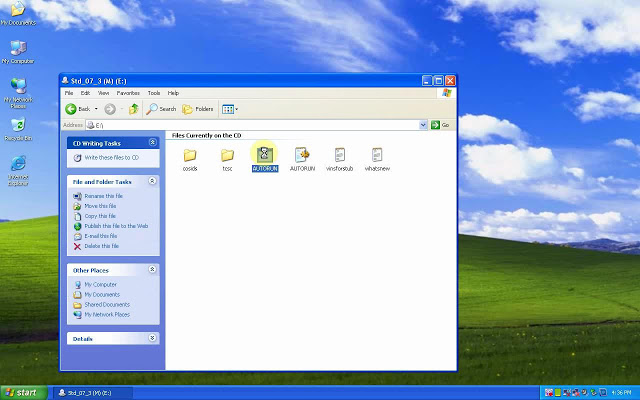
Task: Go to My Documents in Other Places
Action: tap(102, 295)
